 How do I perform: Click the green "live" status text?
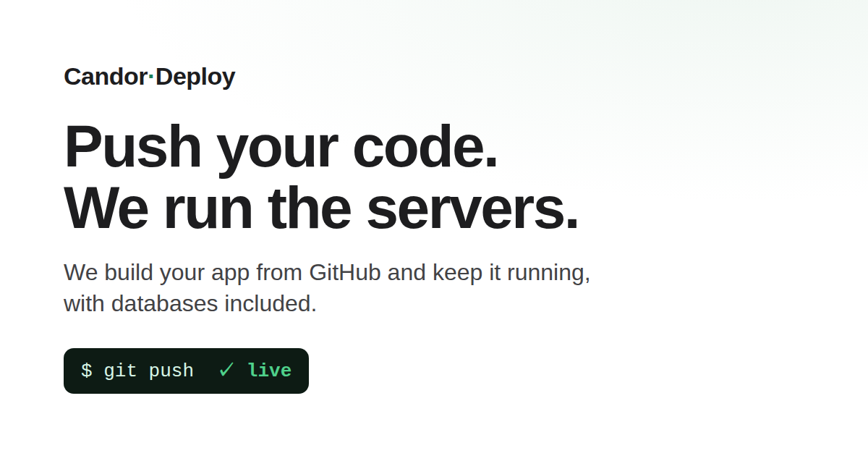point(269,371)
